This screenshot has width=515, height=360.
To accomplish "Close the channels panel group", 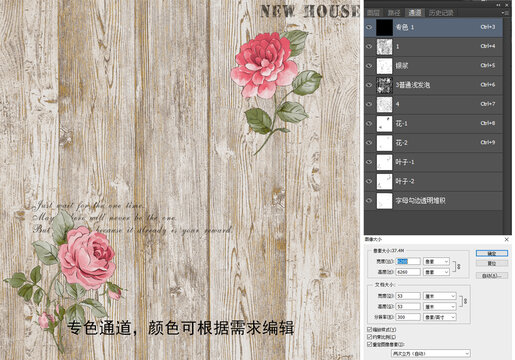I will 507,5.
